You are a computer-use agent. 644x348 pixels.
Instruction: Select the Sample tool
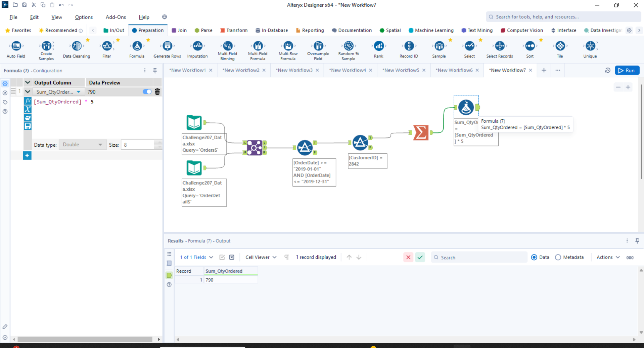tap(439, 49)
